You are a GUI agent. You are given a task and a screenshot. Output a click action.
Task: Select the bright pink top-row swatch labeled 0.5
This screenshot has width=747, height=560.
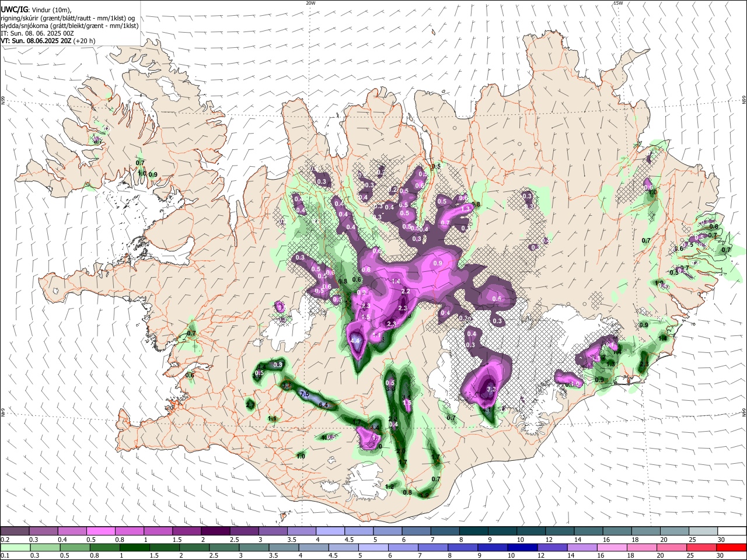coord(100,531)
